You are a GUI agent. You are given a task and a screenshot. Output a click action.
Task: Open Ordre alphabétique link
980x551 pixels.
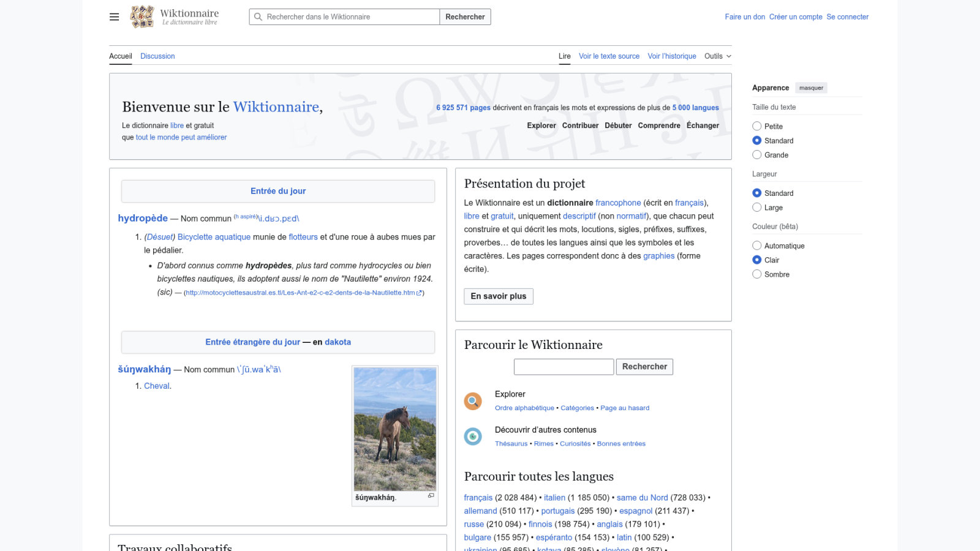pyautogui.click(x=524, y=408)
